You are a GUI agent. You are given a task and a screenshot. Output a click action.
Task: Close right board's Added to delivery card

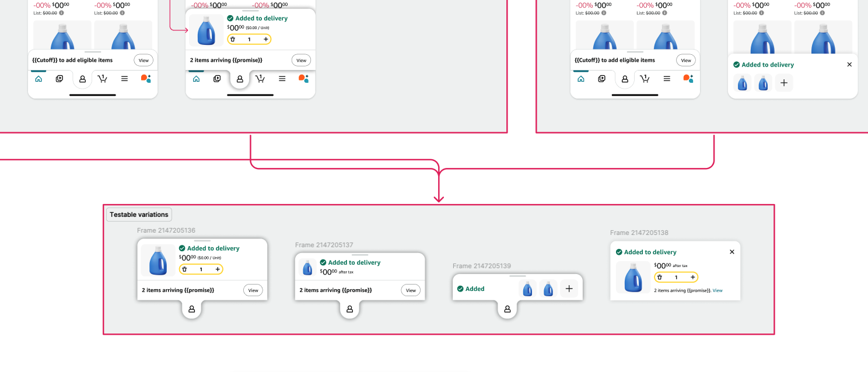[849, 65]
